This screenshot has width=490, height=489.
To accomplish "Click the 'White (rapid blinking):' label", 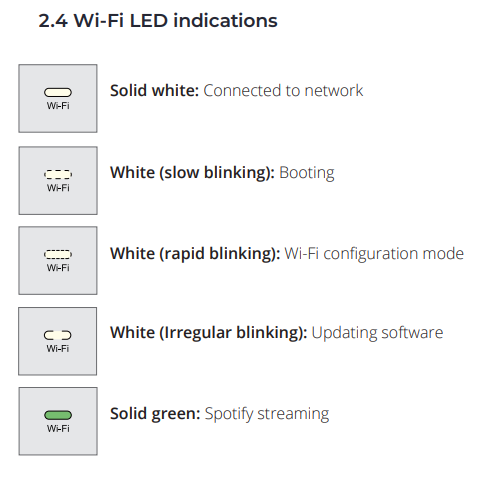I will click(x=195, y=254).
